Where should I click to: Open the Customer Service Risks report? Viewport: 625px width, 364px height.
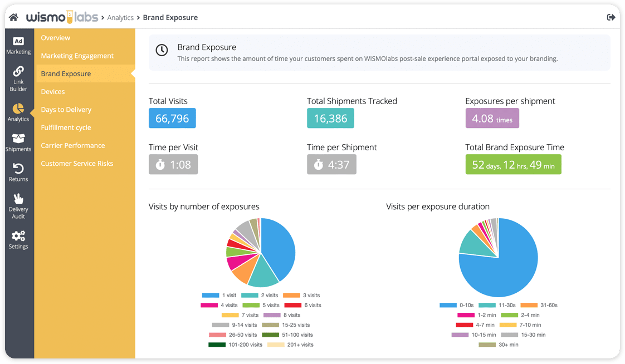(x=77, y=163)
